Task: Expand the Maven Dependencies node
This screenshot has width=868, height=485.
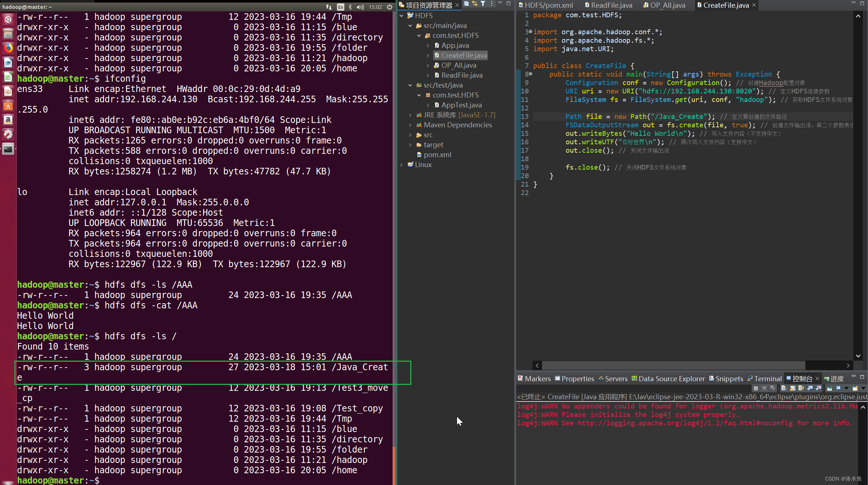Action: tap(410, 125)
